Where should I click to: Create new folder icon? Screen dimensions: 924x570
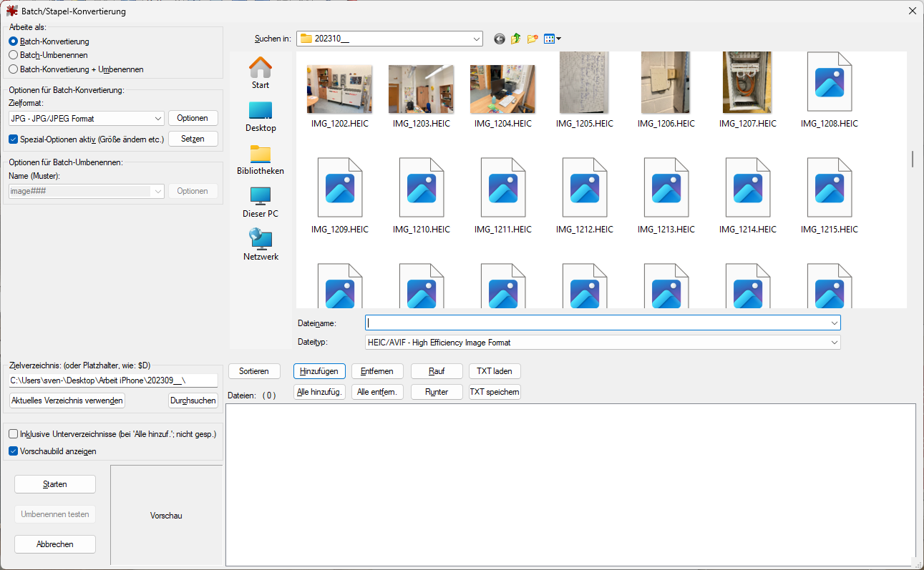coord(532,39)
